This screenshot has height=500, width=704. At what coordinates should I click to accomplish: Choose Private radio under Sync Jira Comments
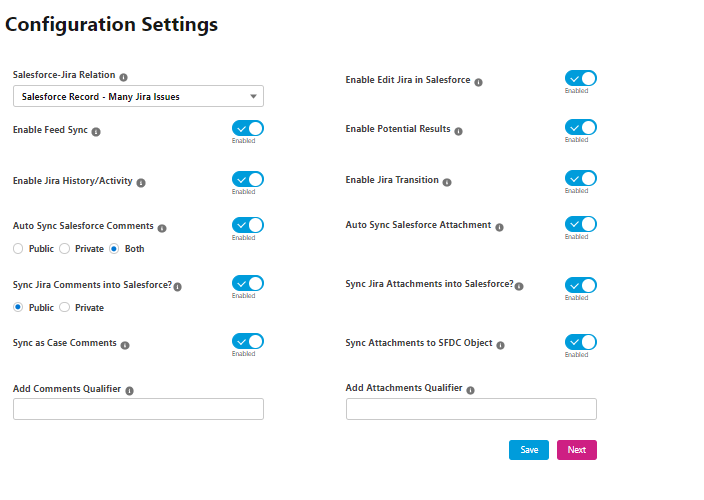click(65, 307)
